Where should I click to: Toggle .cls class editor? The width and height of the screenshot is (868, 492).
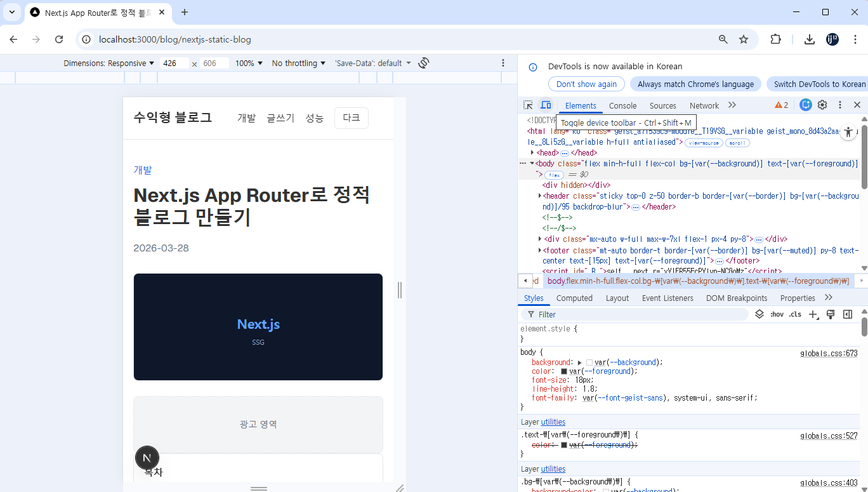tap(794, 314)
